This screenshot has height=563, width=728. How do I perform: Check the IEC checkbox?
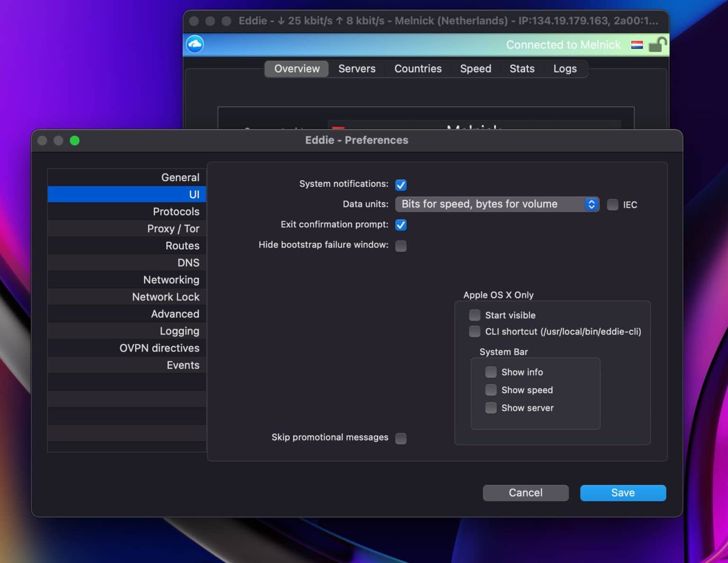tap(612, 204)
